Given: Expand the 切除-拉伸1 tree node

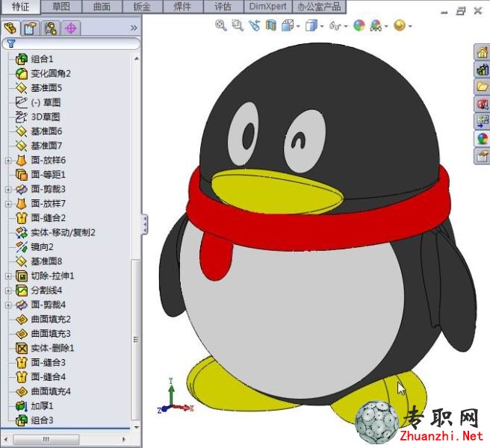Looking at the screenshot, I should tap(8, 276).
